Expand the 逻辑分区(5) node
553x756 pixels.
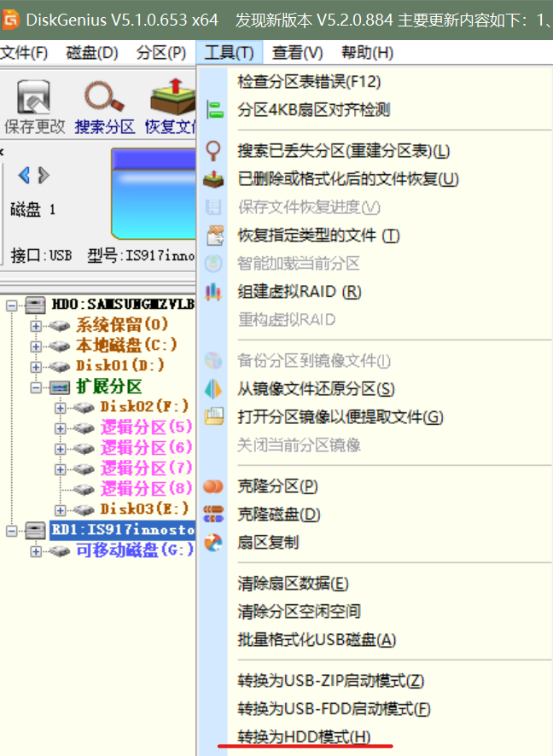click(x=61, y=428)
